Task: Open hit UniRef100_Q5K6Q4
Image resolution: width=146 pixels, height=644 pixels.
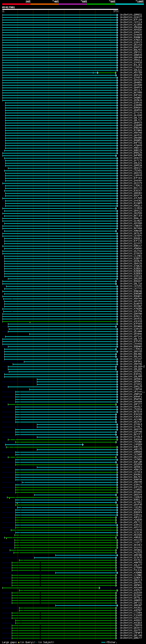Action: (131, 27)
